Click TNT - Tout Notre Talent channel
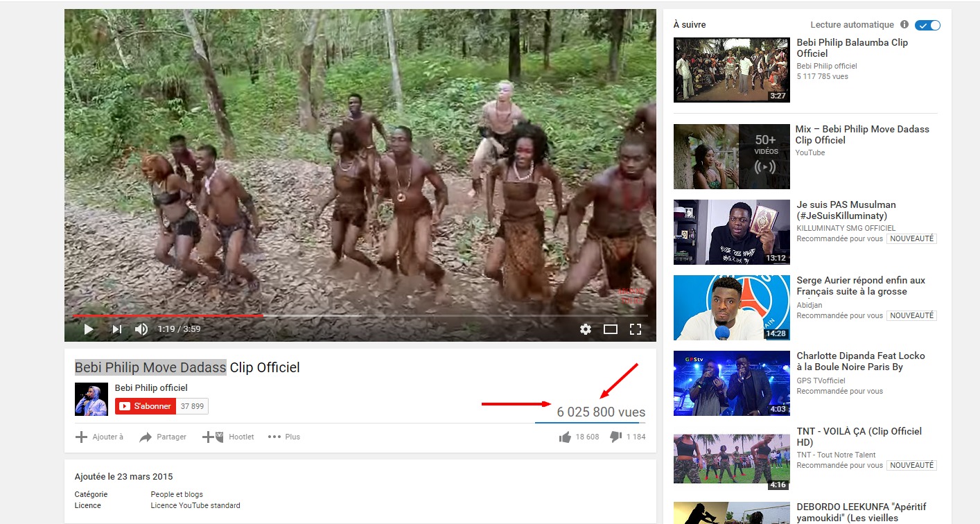Viewport: 980px width, 524px height. click(x=837, y=455)
